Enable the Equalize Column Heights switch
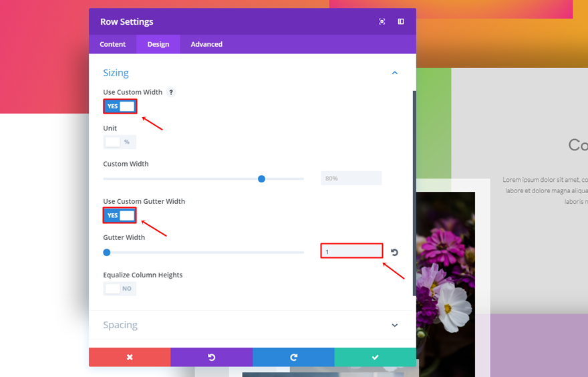 click(x=120, y=289)
